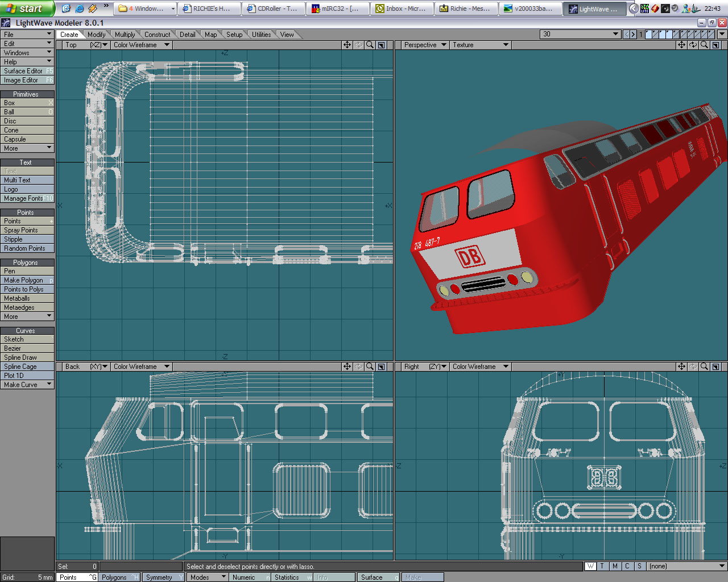Open the File menu dropdown
728x582 pixels.
(x=27, y=34)
